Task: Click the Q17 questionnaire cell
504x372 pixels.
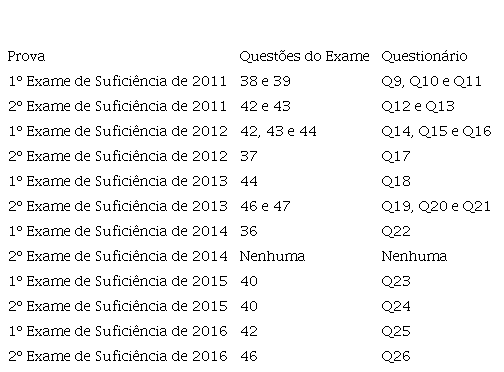Action: coord(396,157)
